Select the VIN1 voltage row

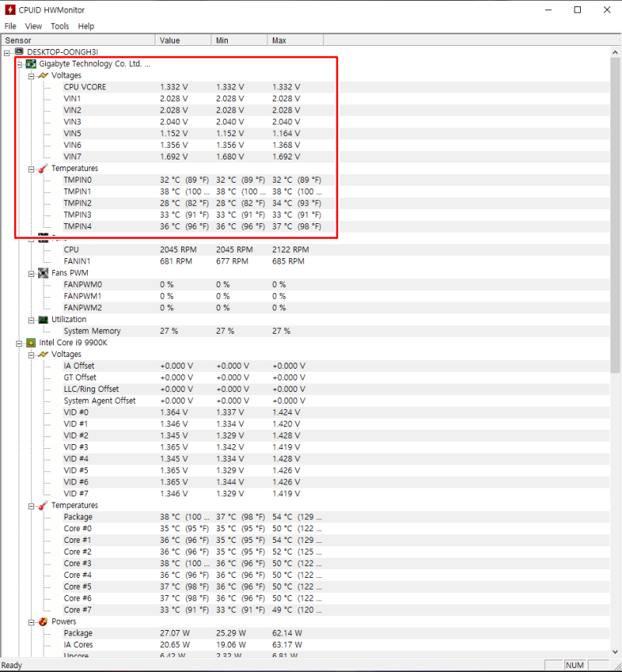click(335, 99)
